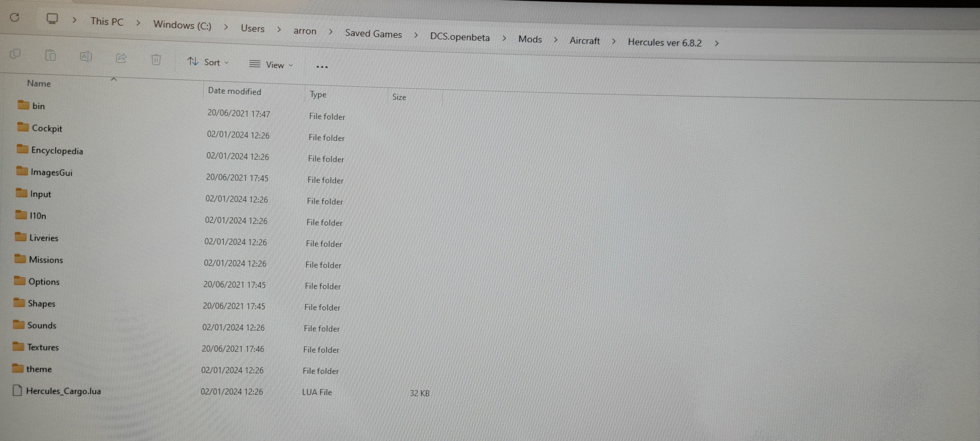980x441 pixels.
Task: Click the Liveries folder name
Action: coord(44,238)
